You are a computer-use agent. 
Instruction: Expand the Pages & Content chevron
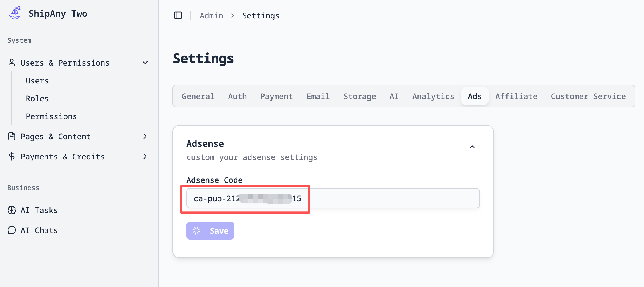pyautogui.click(x=145, y=137)
